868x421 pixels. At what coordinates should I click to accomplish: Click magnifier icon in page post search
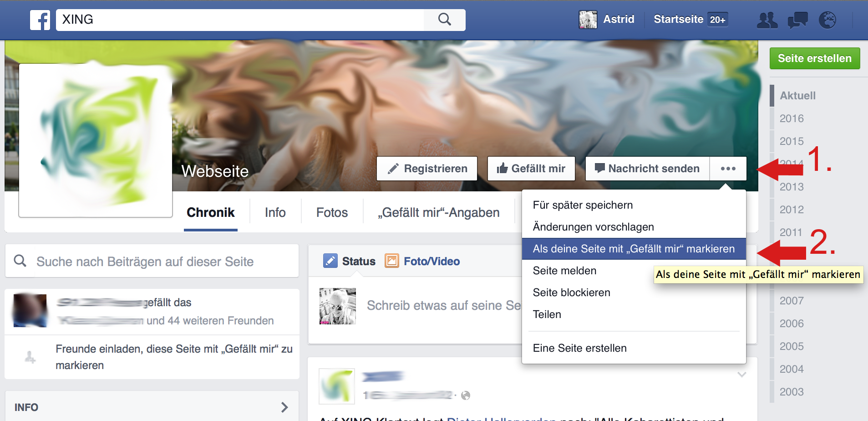[x=20, y=261]
